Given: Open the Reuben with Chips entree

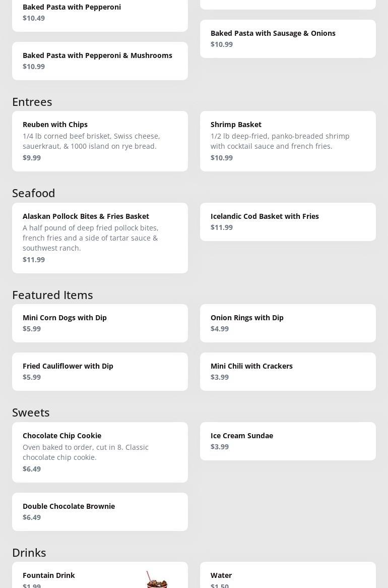Looking at the screenshot, I should coord(100,141).
